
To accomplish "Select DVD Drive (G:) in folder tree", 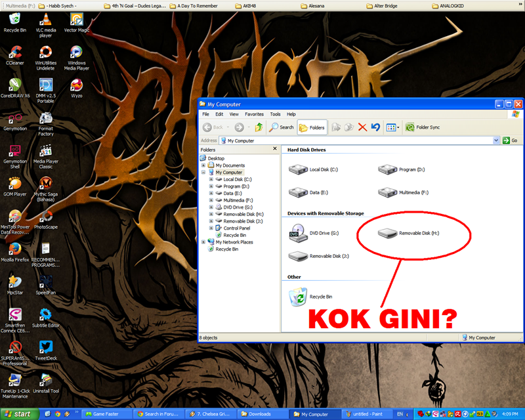I will pyautogui.click(x=234, y=207).
